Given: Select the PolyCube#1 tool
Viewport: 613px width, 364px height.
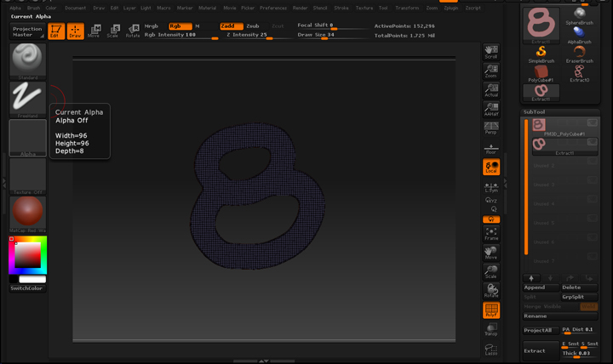Looking at the screenshot, I should pos(541,74).
